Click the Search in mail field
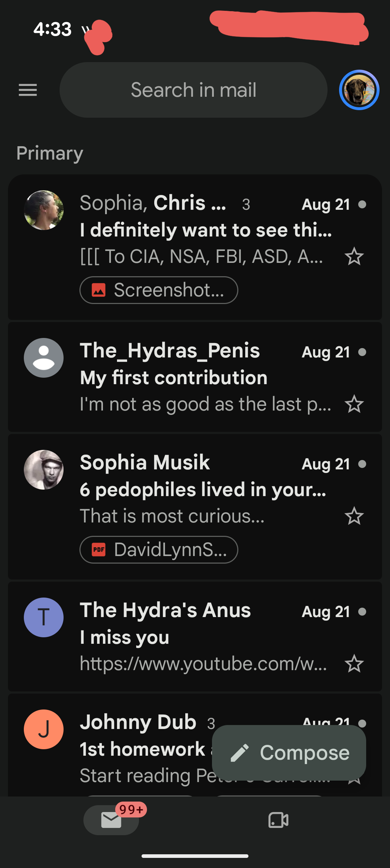Viewport: 390px width, 868px height. (194, 90)
